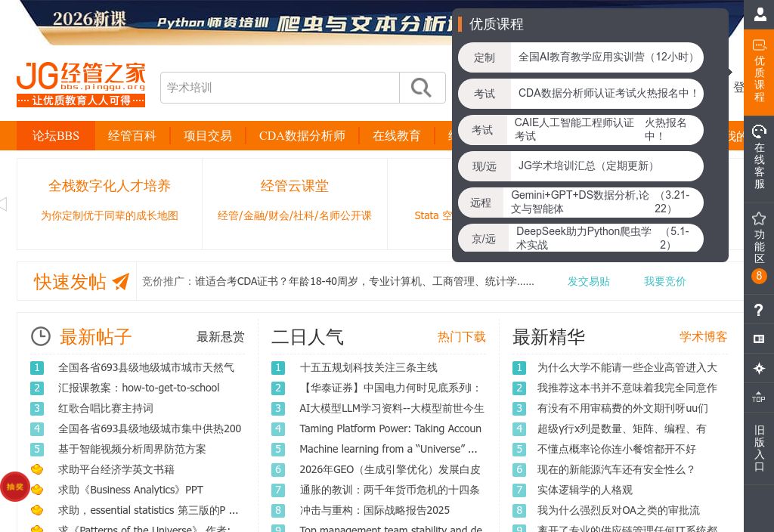Open the 学术博客 tab link
Screen dimensions: 774x532
click(x=703, y=337)
